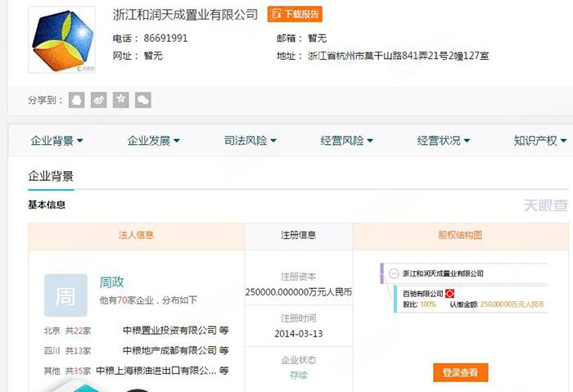This screenshot has height=392, width=573.
Task: Switch to 注册信息 panel header
Action: tap(299, 235)
